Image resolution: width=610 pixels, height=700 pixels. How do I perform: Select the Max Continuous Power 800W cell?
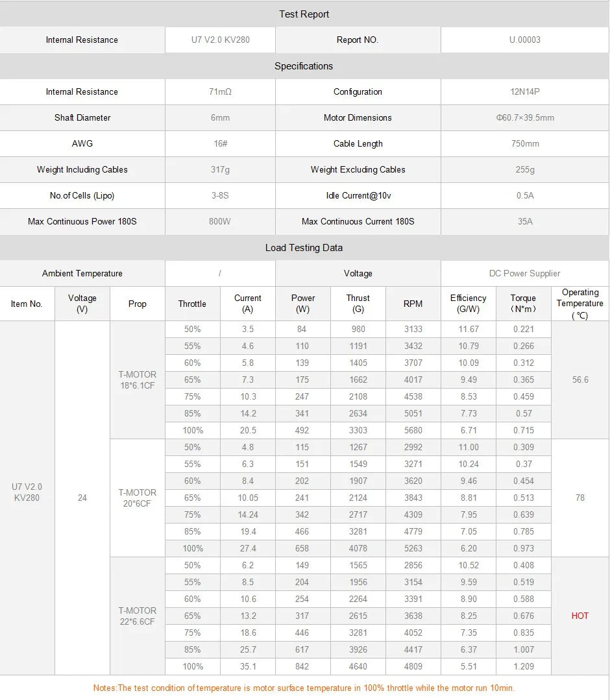click(219, 221)
